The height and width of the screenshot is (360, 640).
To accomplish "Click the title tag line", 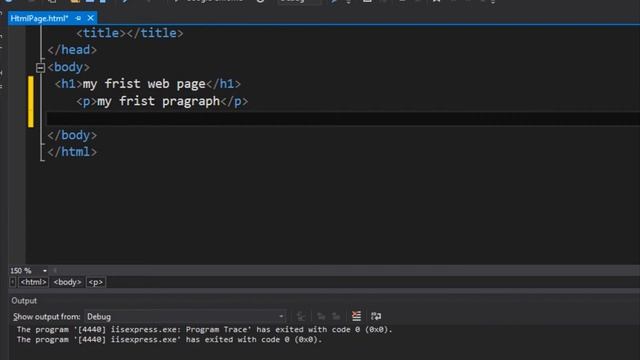I will click(x=130, y=33).
